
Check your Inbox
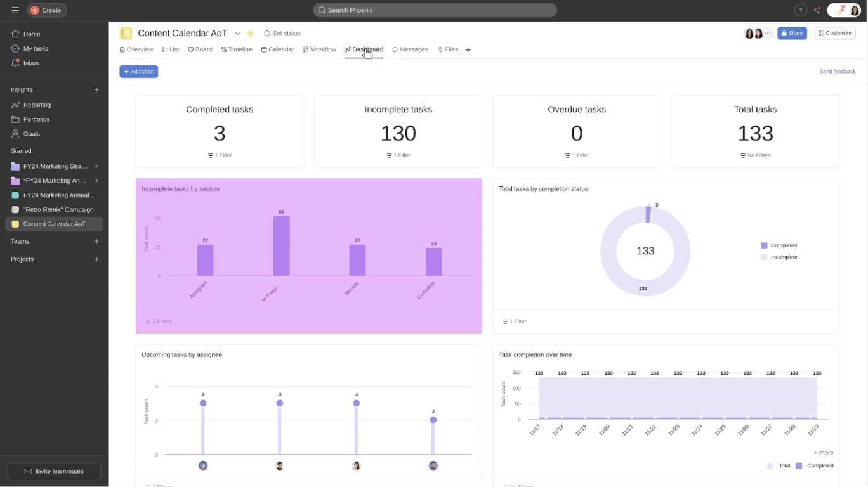pyautogui.click(x=32, y=63)
